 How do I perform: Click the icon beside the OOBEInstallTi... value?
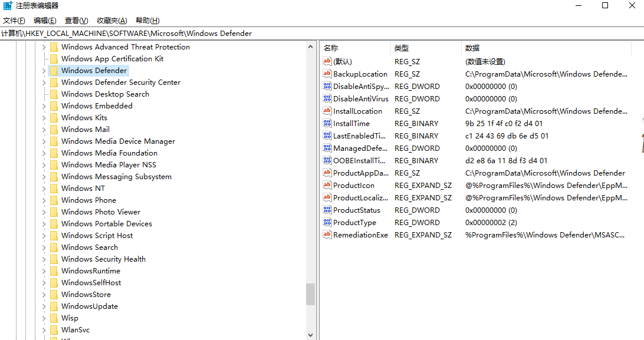tap(327, 160)
